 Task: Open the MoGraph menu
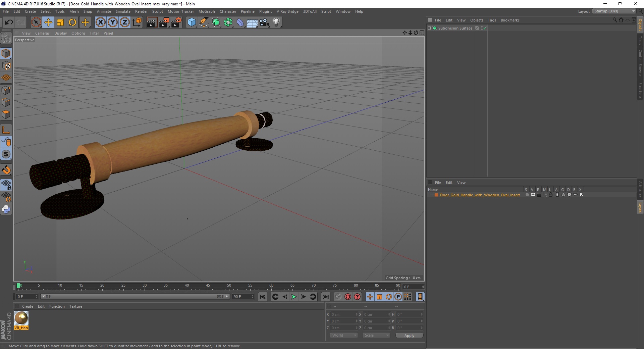point(207,11)
